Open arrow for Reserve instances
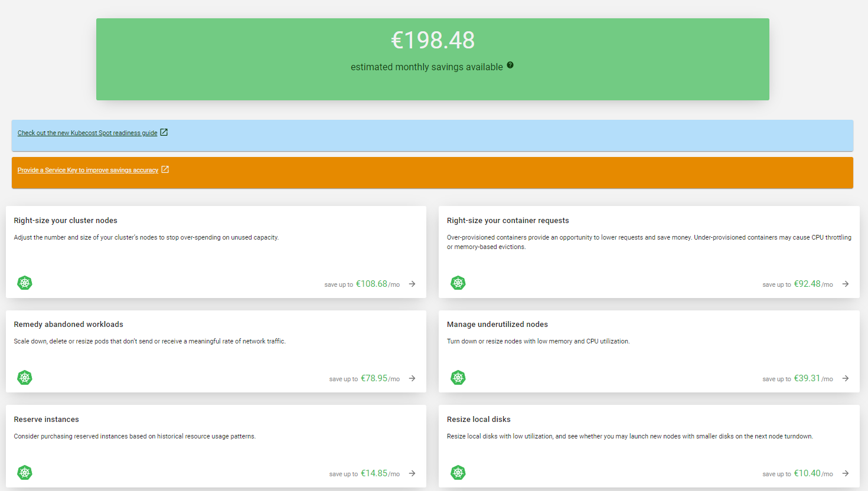 point(412,473)
